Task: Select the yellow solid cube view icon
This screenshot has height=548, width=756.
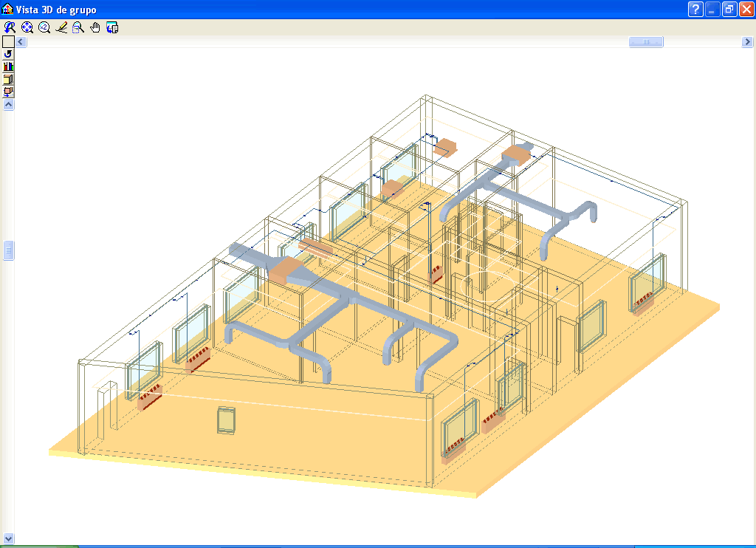Action: pos(8,78)
